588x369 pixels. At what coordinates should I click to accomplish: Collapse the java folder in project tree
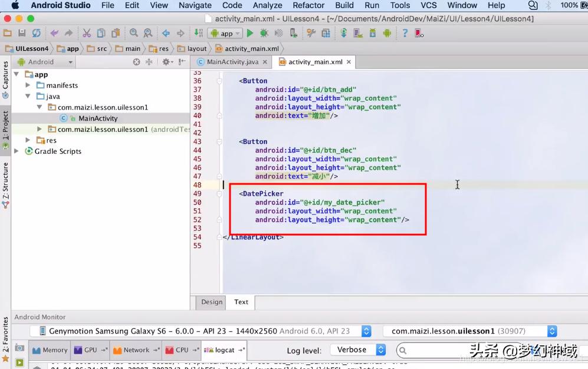[28, 96]
